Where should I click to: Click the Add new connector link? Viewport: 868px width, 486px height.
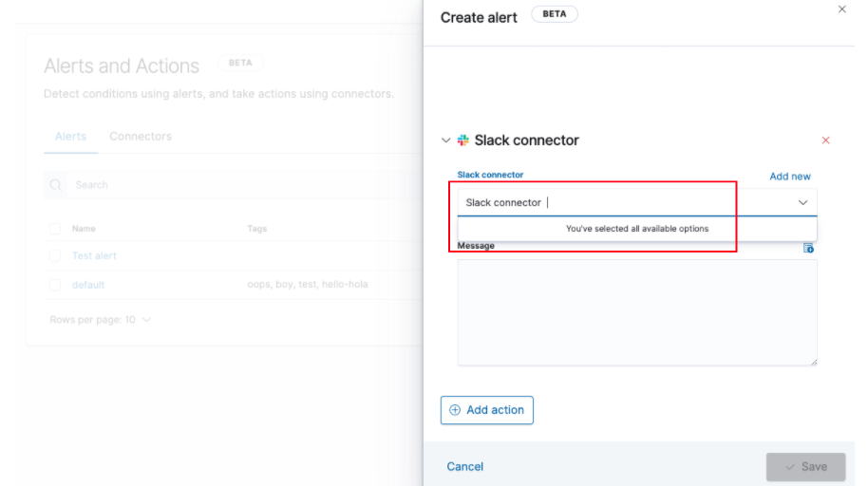click(x=790, y=176)
